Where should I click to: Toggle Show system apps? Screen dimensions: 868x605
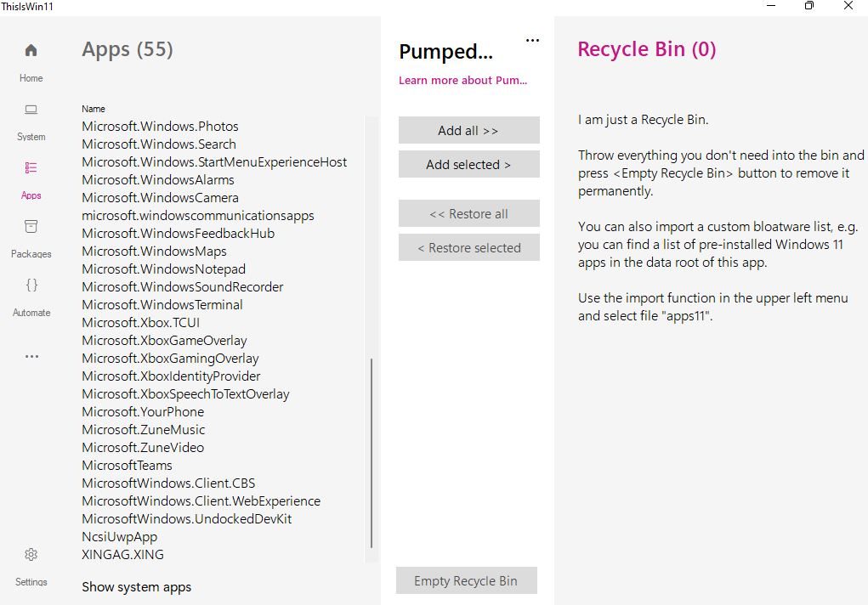[x=137, y=587]
